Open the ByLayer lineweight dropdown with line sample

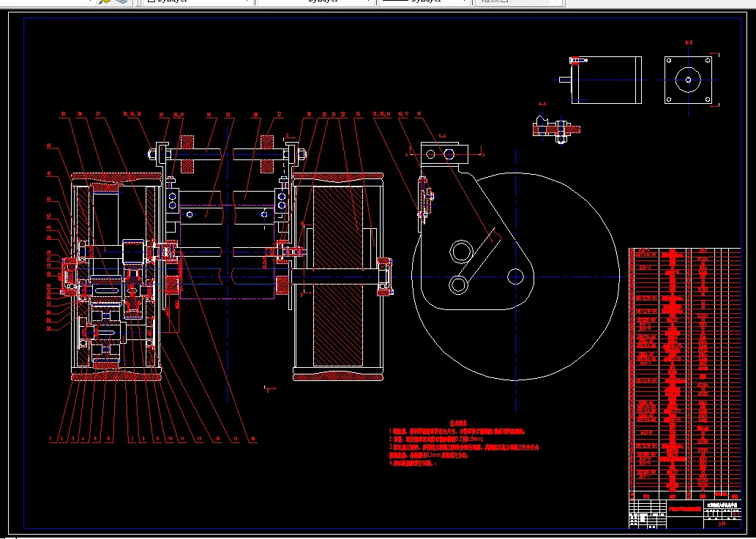425,1
